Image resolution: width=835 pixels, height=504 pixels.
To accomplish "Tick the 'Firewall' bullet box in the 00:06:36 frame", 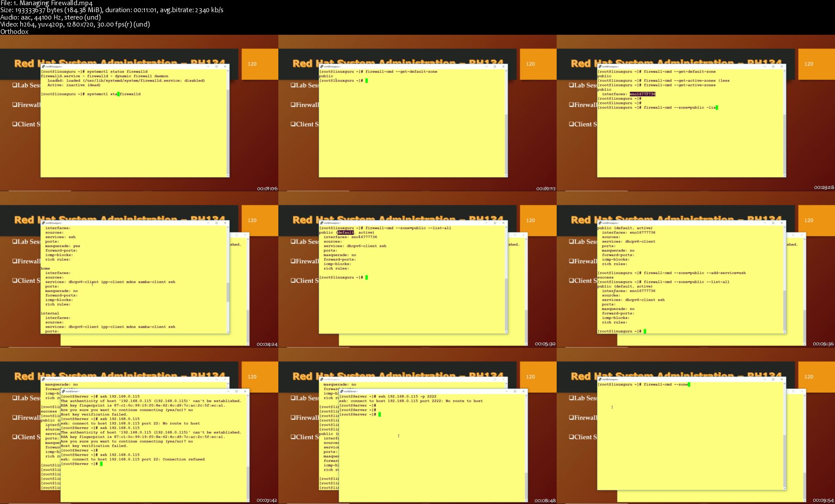I will tap(571, 261).
